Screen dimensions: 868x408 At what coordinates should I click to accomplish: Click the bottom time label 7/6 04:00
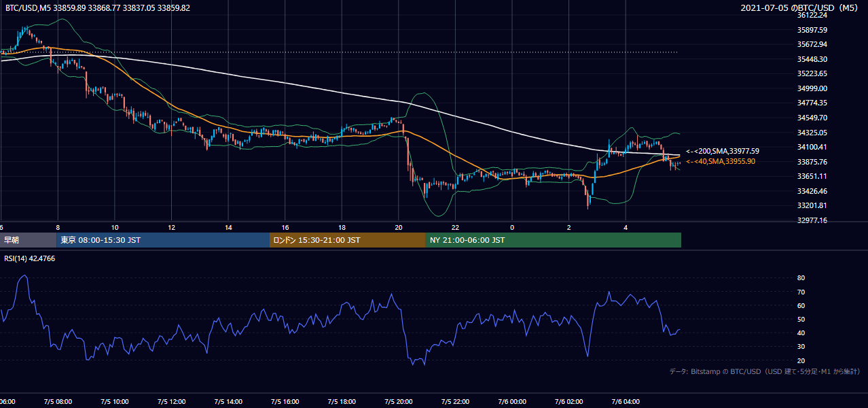point(626,402)
